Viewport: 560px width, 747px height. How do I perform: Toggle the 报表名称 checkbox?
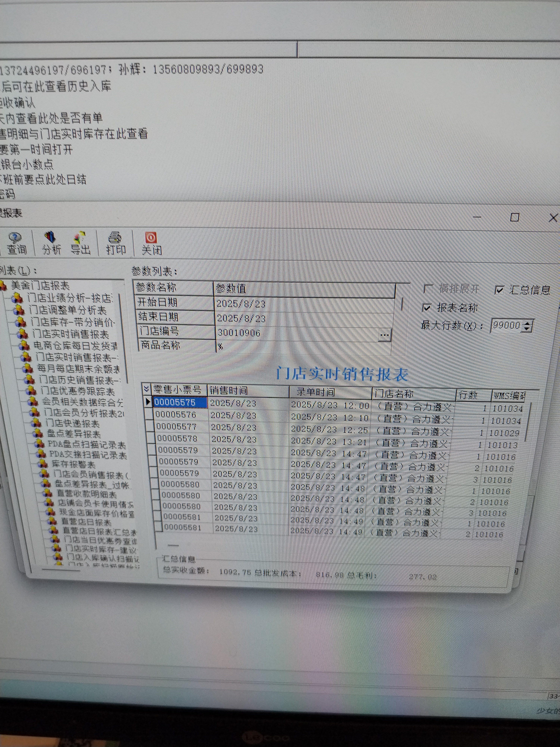(x=427, y=308)
